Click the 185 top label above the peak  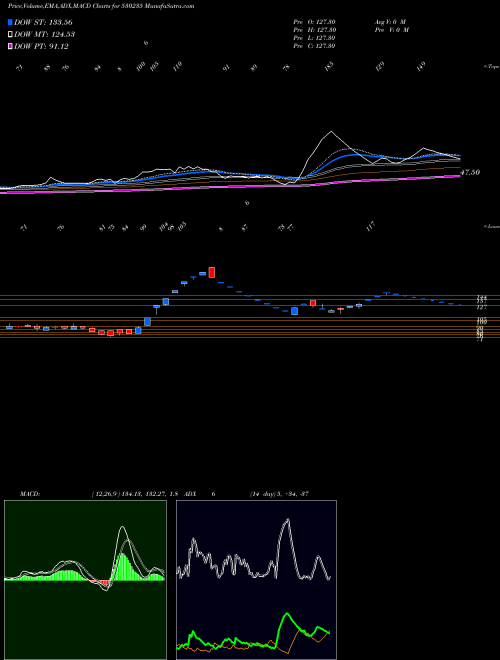click(329, 66)
